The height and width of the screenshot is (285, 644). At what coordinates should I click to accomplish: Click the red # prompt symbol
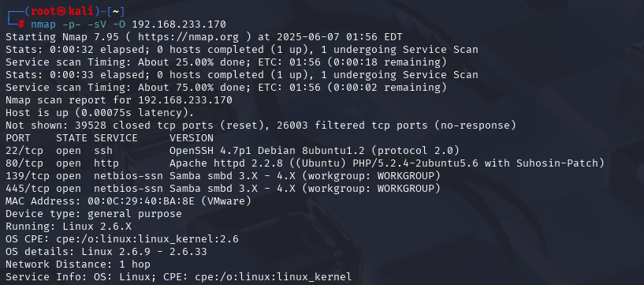tap(21, 24)
